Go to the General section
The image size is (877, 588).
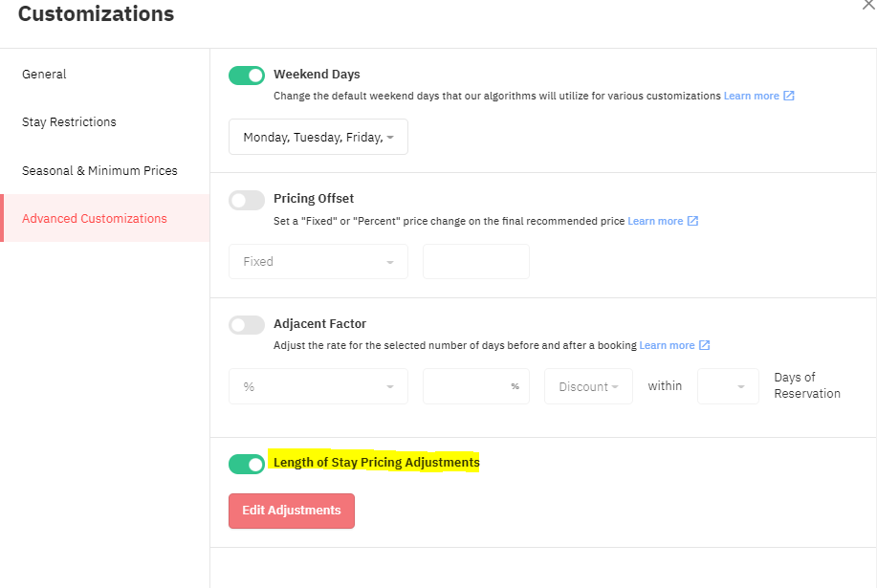click(44, 75)
